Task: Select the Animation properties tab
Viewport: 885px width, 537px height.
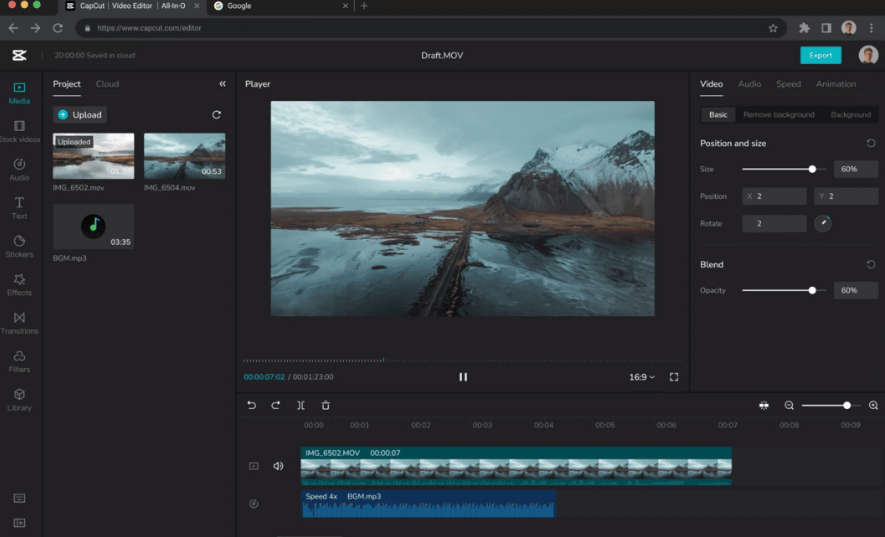Action: [x=836, y=84]
